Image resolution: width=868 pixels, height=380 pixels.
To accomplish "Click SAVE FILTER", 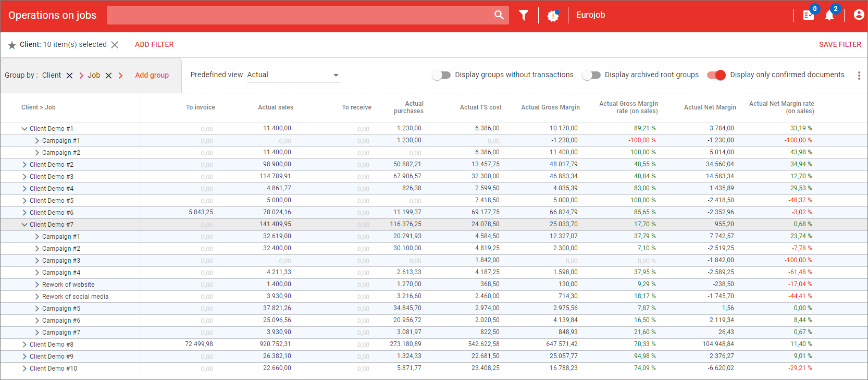I will (840, 45).
